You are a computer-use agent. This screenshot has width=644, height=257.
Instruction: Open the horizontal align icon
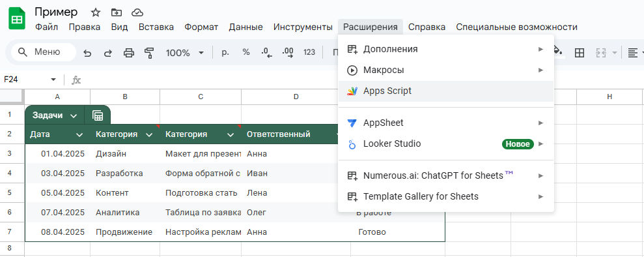[632, 53]
